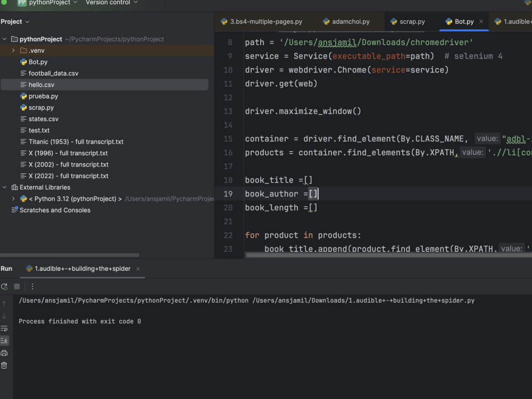The image size is (532, 399).
Task: Click the project tree horizontal scrollbar
Action: point(70,255)
